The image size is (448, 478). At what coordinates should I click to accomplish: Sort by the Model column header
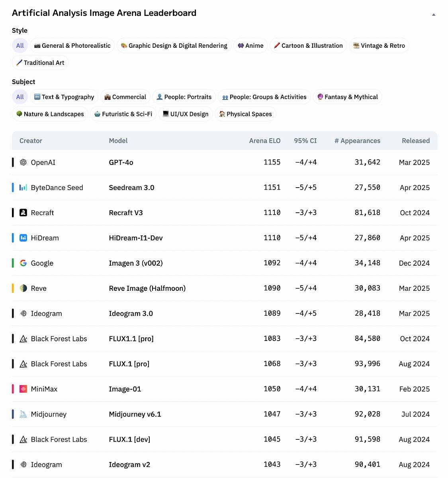pyautogui.click(x=118, y=141)
